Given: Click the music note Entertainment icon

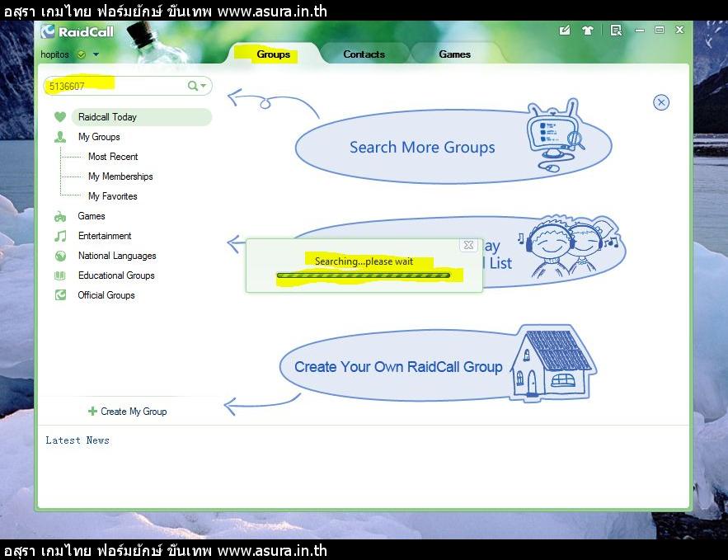Looking at the screenshot, I should click(x=60, y=236).
